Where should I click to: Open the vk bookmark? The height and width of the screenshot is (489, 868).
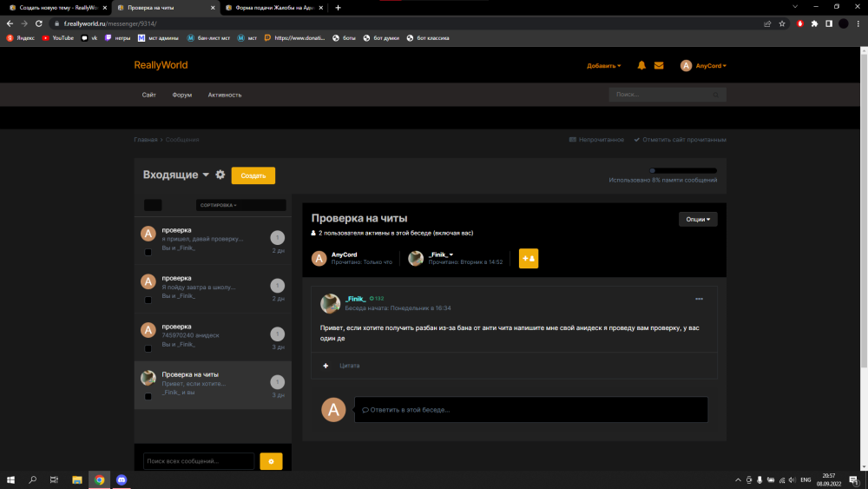(89, 37)
